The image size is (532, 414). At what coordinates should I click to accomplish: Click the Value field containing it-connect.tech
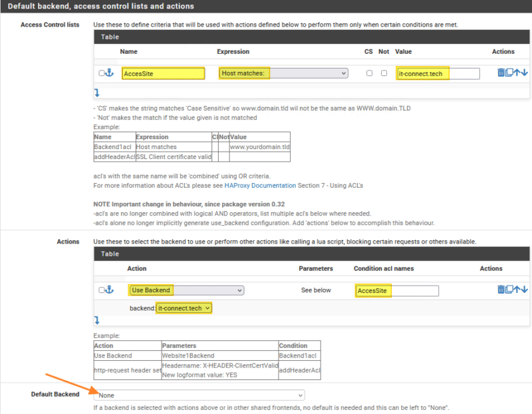click(440, 73)
